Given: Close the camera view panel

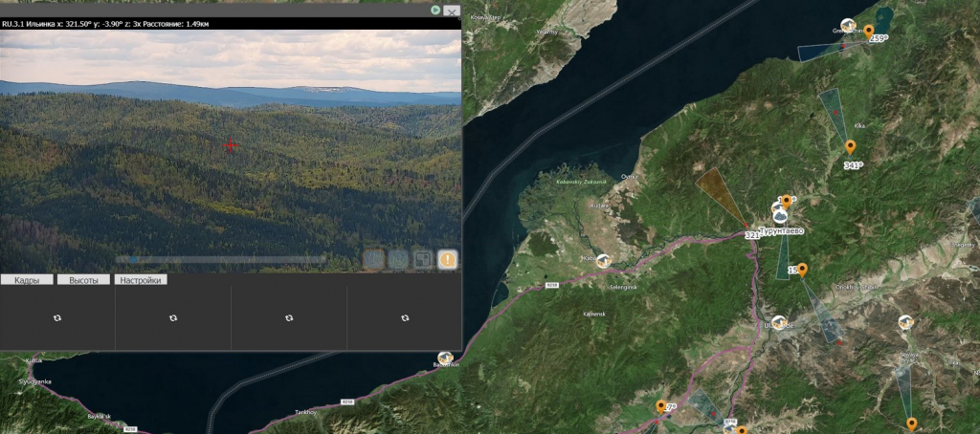Looking at the screenshot, I should click(x=452, y=11).
